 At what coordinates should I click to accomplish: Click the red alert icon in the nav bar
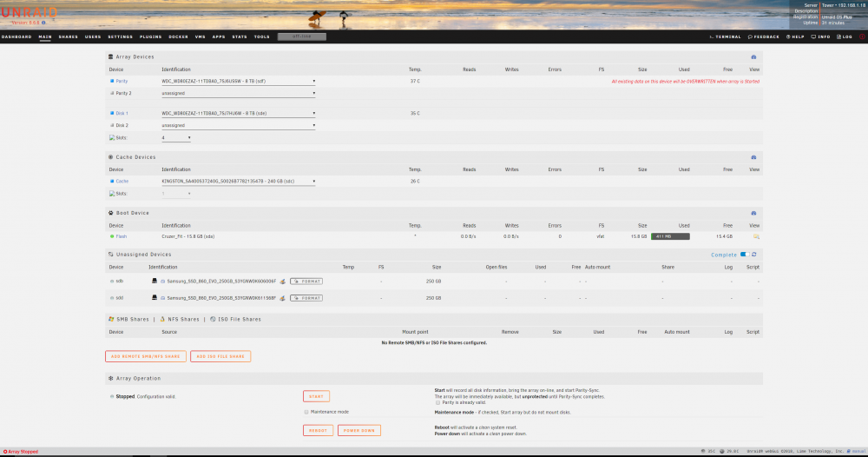862,36
